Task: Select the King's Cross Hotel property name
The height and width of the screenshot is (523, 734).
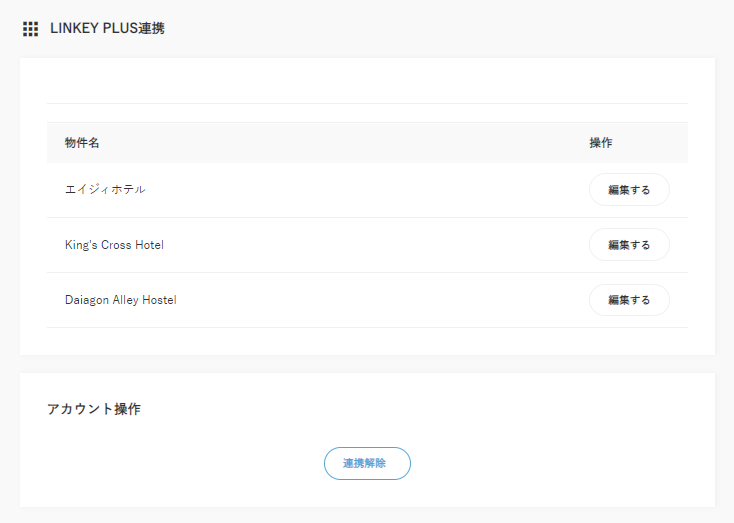Action: (x=114, y=245)
